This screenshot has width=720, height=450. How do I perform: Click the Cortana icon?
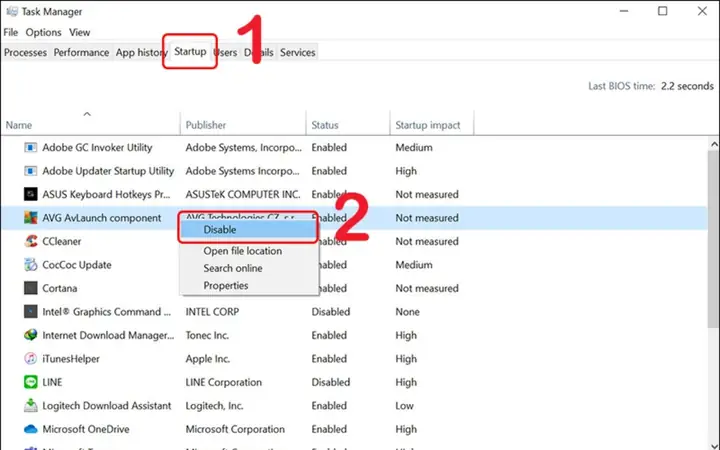click(x=30, y=288)
